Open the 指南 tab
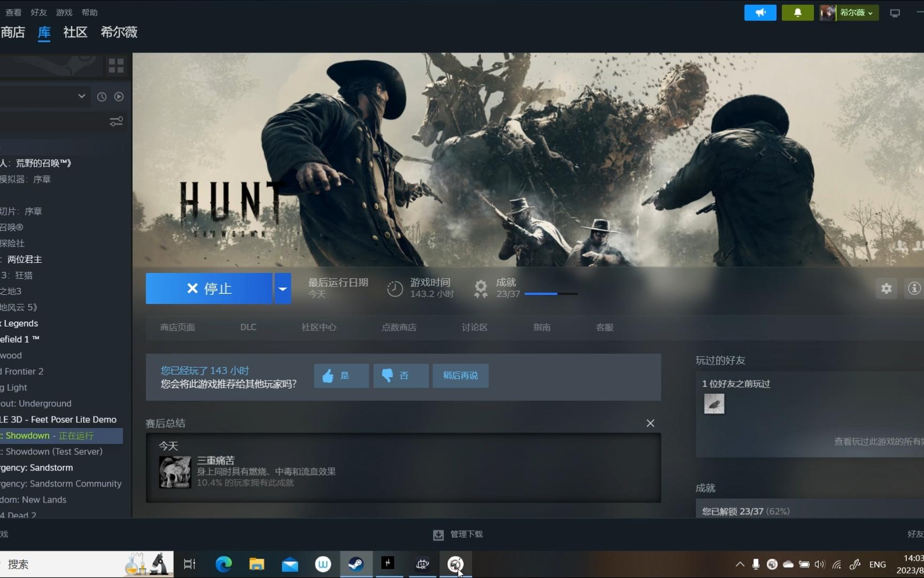Viewport: 924px width, 578px height. click(542, 327)
